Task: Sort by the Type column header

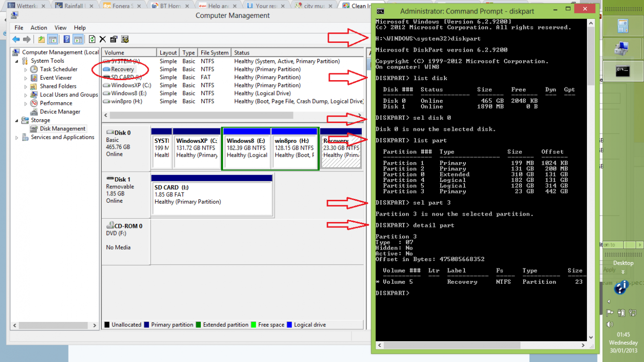Action: coord(189,53)
